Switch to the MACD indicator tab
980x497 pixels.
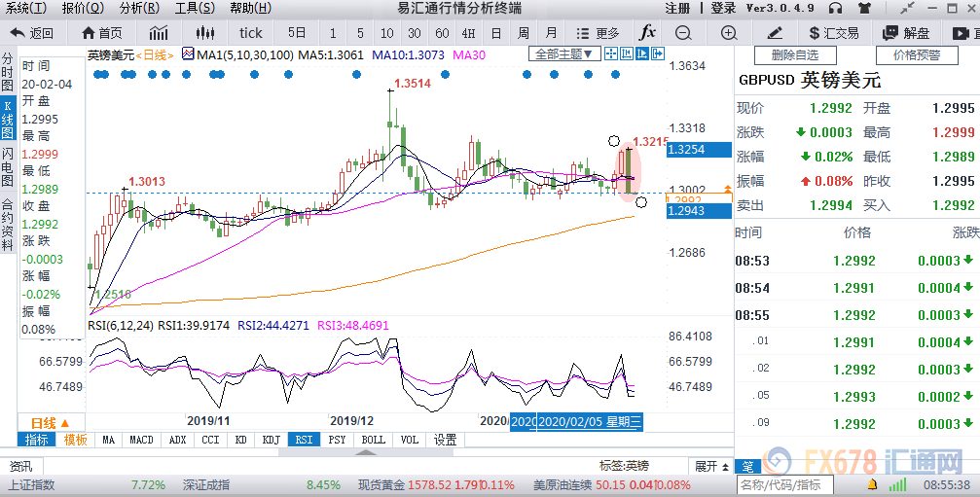(x=141, y=440)
